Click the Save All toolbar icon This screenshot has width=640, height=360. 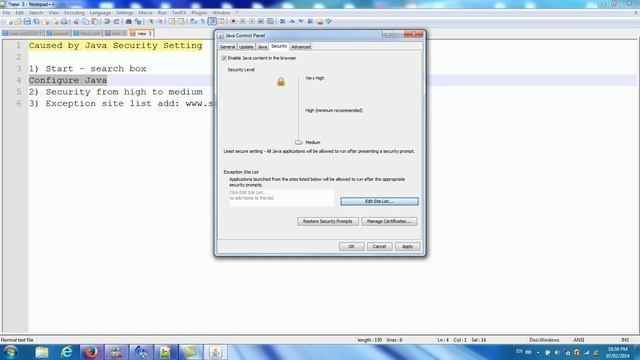[x=36, y=21]
